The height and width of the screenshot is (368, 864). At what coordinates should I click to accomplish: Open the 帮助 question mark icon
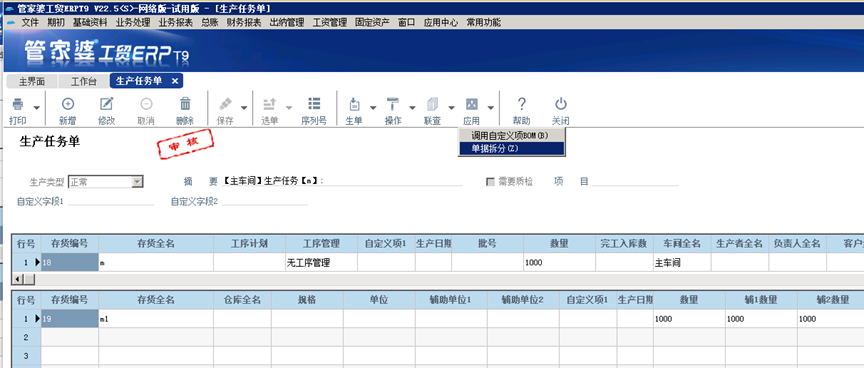point(522,104)
